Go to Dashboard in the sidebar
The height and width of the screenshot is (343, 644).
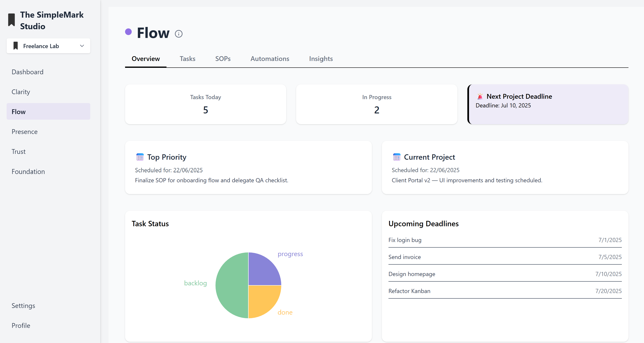pyautogui.click(x=48, y=72)
